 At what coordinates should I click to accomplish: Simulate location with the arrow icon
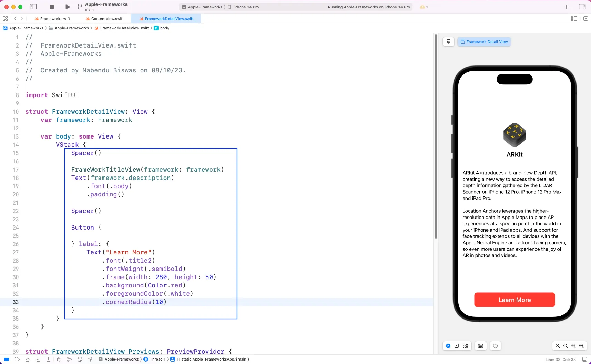[x=90, y=359]
